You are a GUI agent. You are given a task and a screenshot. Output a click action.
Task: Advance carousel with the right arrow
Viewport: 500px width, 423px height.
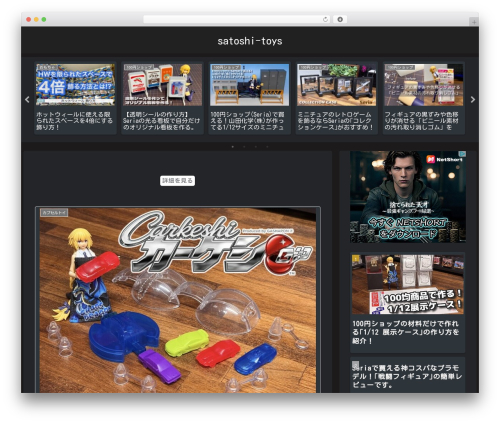[472, 99]
